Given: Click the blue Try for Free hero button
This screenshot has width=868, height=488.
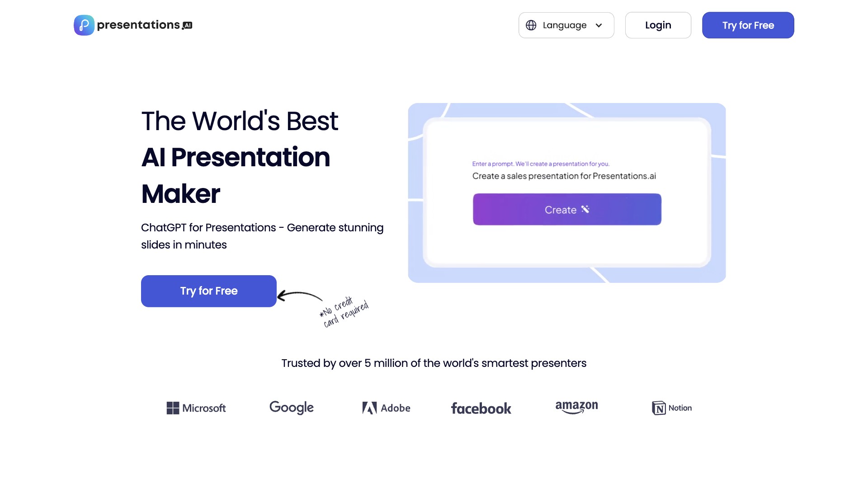Looking at the screenshot, I should (208, 291).
